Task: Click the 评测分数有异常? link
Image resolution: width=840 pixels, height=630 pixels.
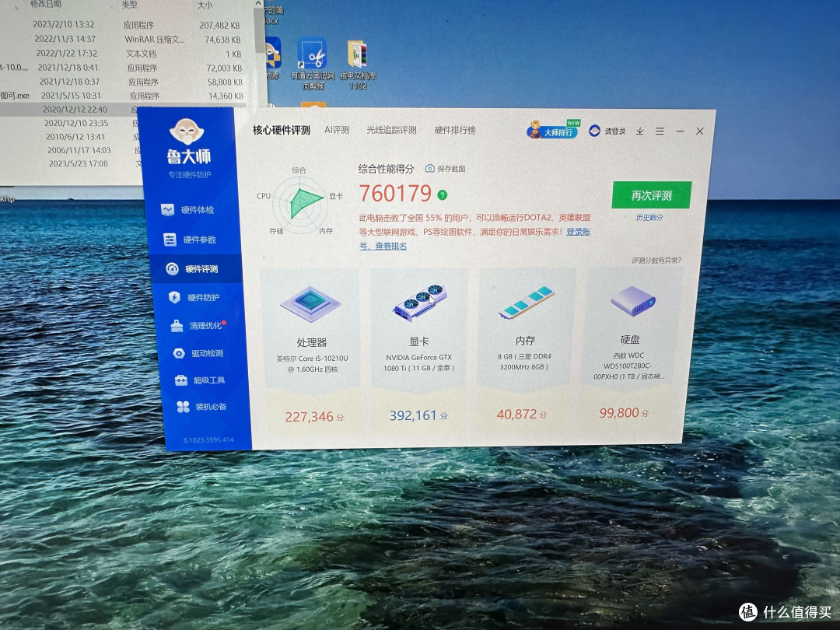Action: click(656, 261)
